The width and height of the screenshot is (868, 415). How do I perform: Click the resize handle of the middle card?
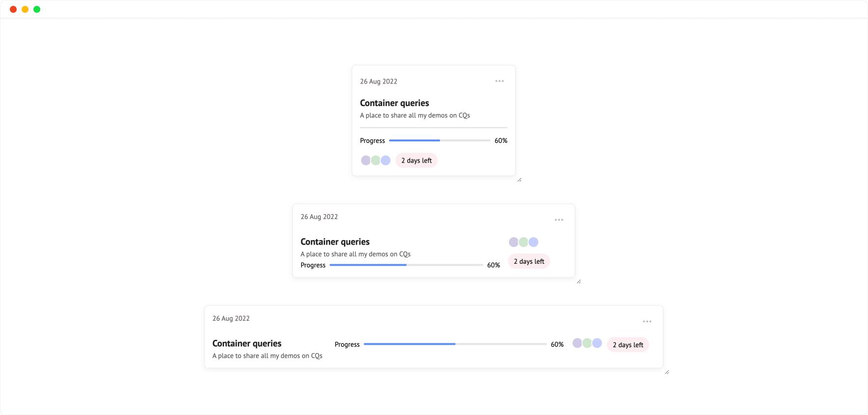[579, 281]
